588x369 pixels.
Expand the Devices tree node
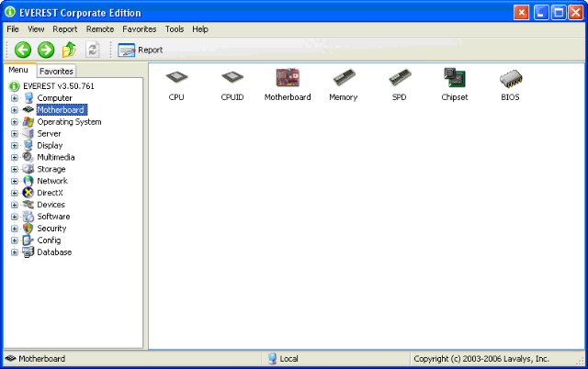(15, 205)
